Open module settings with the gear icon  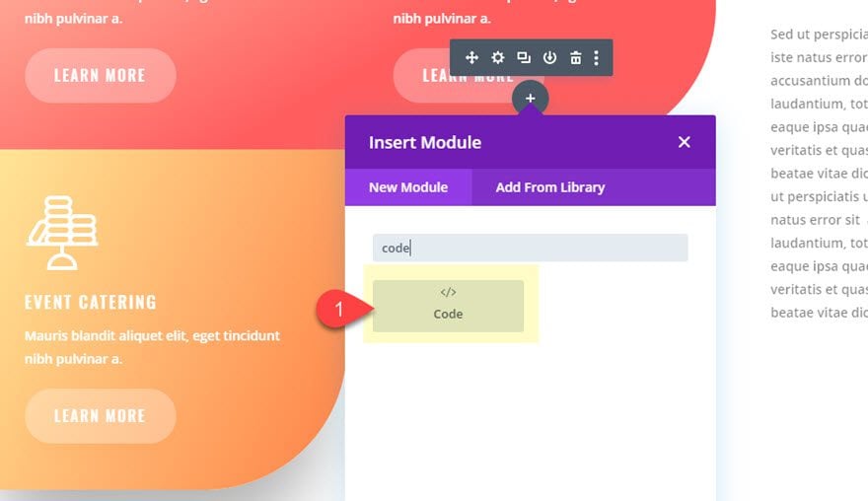(x=498, y=58)
